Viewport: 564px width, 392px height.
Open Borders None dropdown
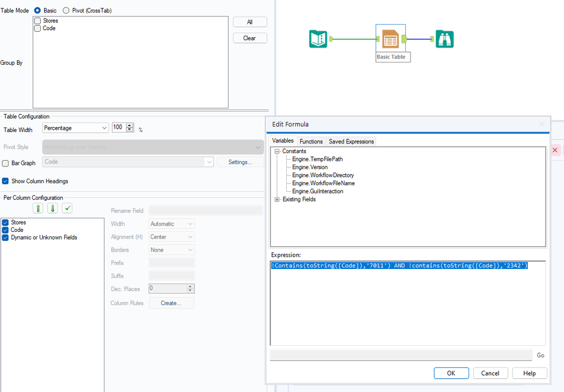click(172, 250)
